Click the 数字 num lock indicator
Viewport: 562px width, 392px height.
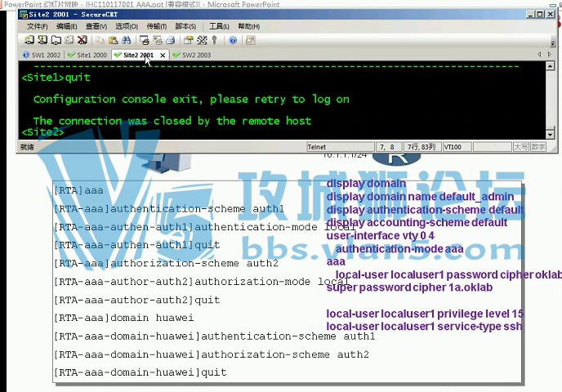[x=538, y=147]
